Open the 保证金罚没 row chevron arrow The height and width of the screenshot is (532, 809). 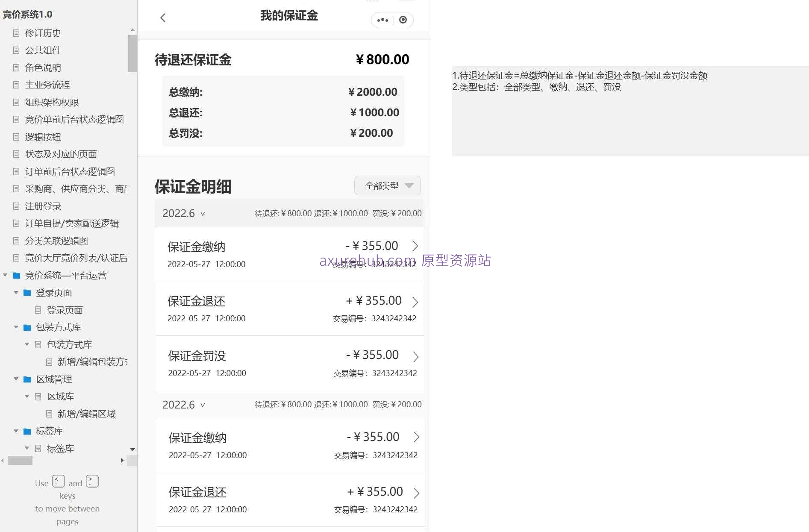(x=415, y=357)
